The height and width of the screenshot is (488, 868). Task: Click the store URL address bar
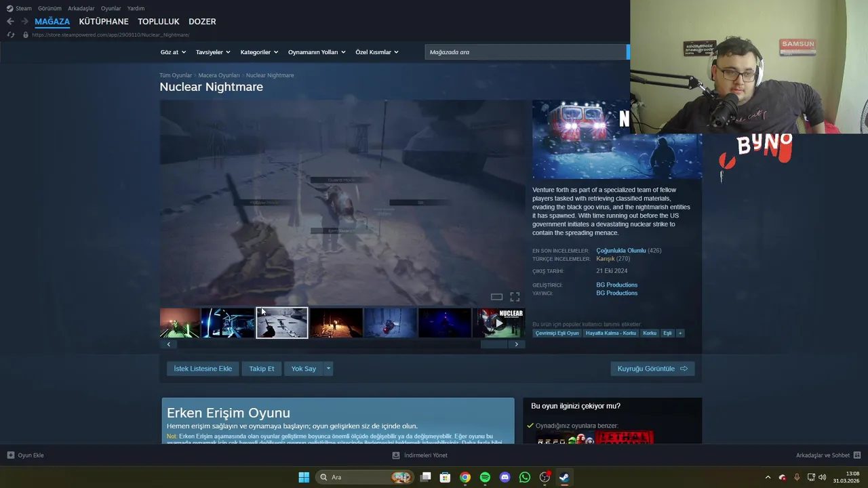111,35
